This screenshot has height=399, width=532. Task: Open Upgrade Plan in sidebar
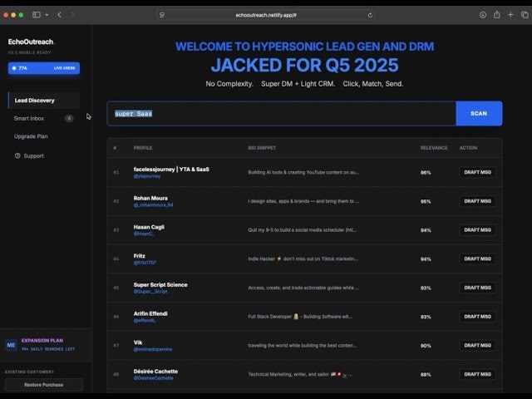click(31, 136)
